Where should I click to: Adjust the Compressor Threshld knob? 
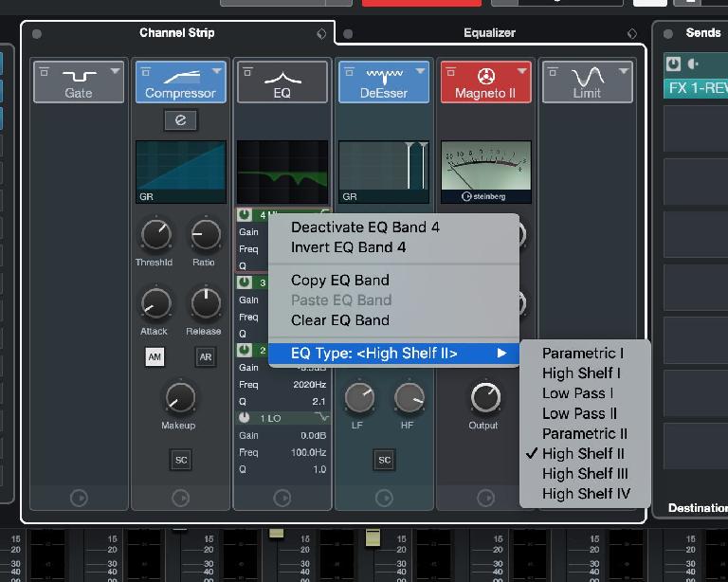(156, 235)
